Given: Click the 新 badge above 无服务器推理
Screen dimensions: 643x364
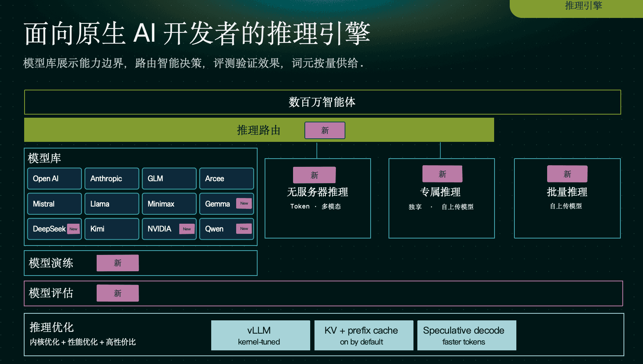Looking at the screenshot, I should tap(314, 175).
